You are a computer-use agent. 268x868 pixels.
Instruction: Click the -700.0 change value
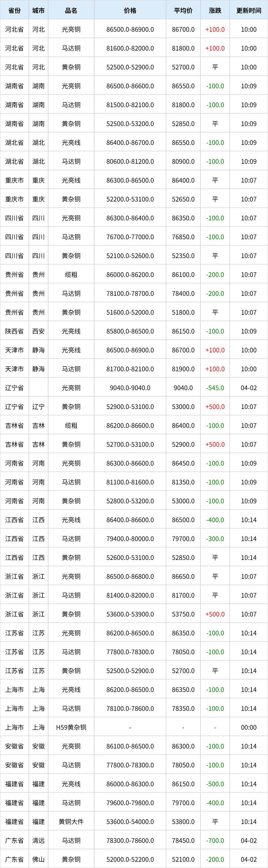click(x=215, y=841)
